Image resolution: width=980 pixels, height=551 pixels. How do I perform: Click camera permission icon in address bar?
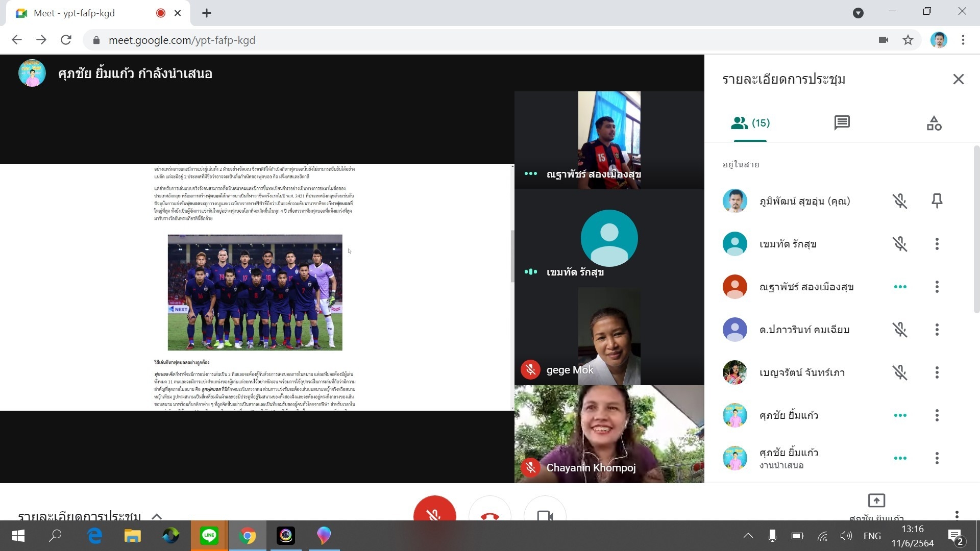(883, 40)
